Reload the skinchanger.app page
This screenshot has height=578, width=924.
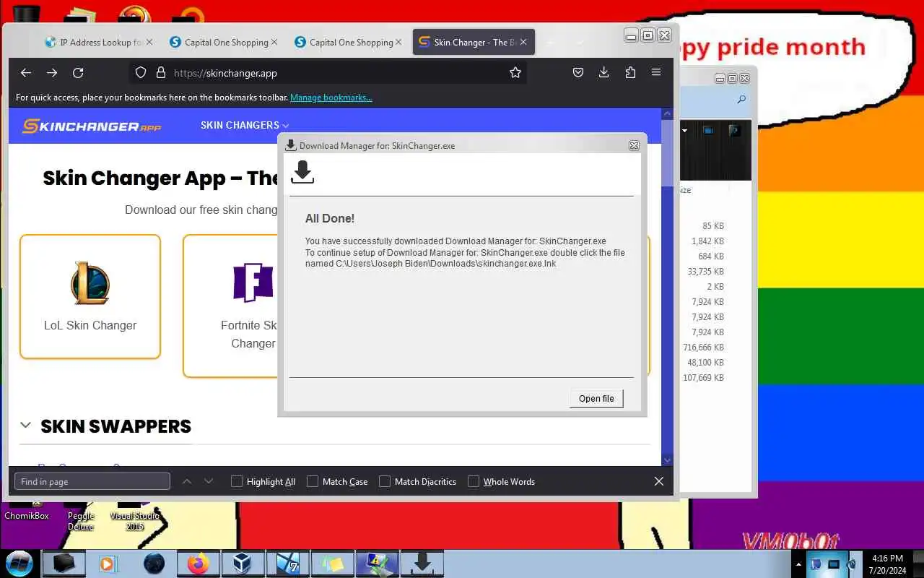pyautogui.click(x=78, y=73)
